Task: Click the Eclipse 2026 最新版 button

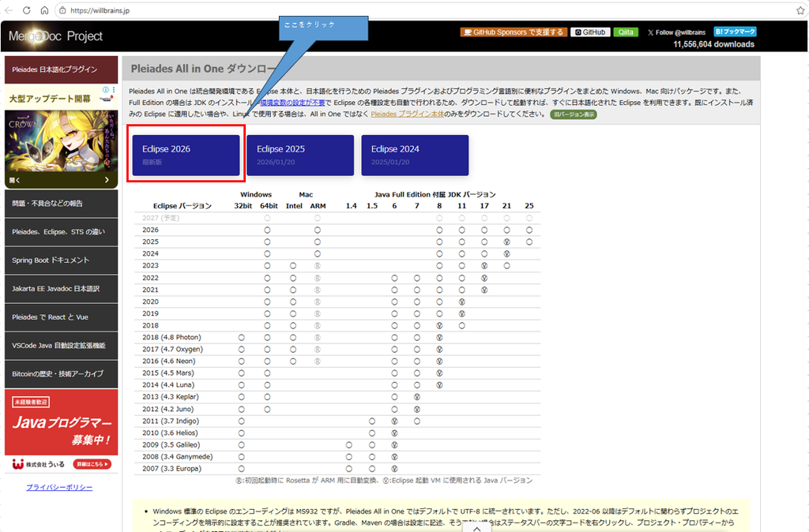Action: click(x=186, y=155)
